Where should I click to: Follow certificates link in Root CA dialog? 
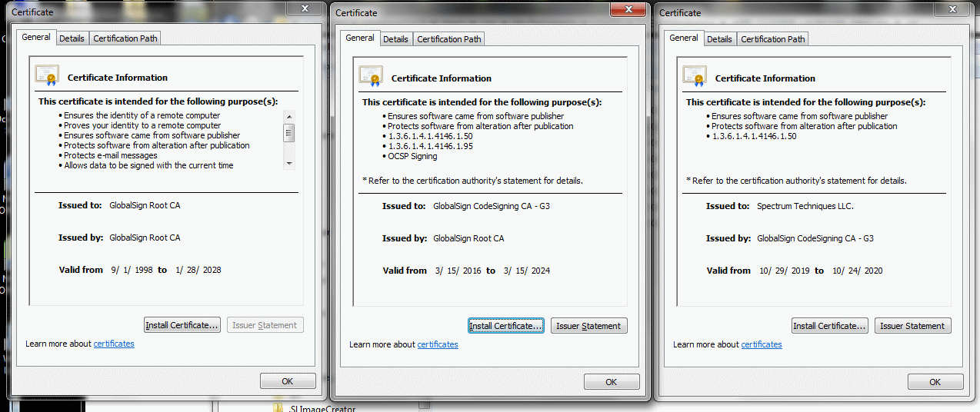114,344
